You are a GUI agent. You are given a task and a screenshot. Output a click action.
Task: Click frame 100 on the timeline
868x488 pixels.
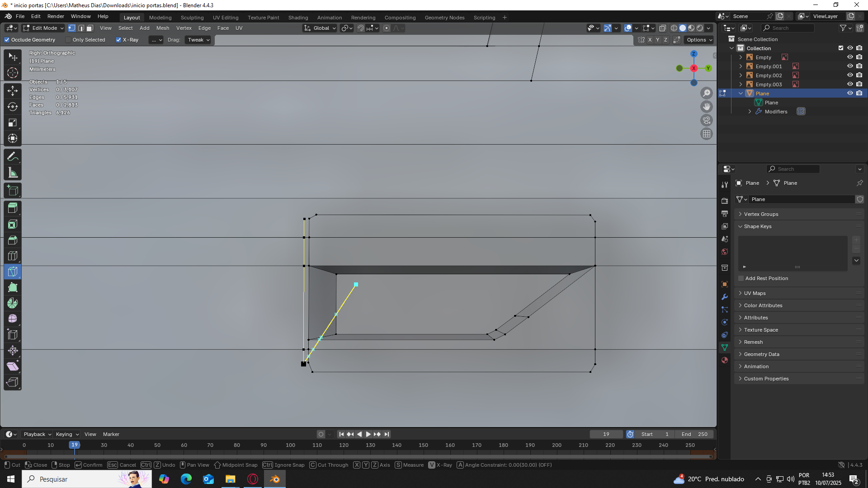(x=290, y=445)
